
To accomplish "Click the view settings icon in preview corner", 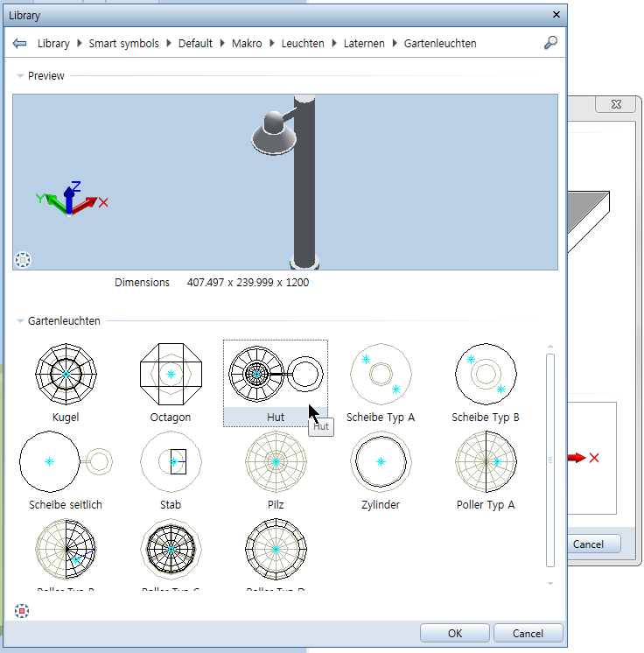I will (x=23, y=259).
